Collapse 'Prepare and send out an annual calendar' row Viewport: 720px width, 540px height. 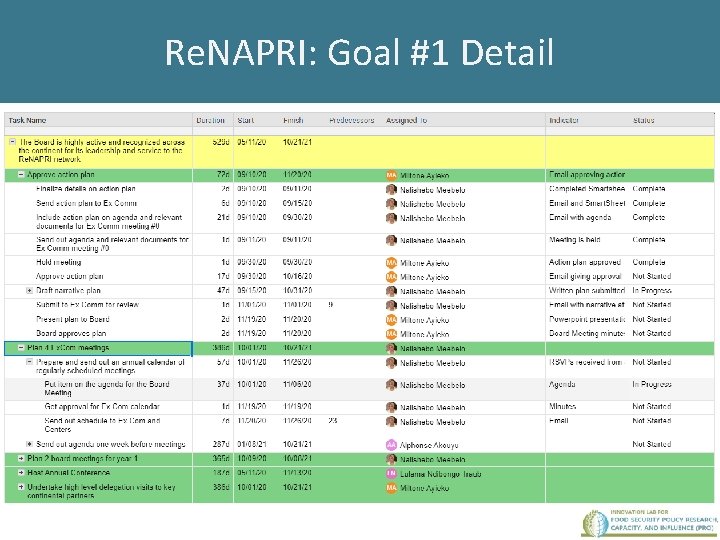point(29,362)
